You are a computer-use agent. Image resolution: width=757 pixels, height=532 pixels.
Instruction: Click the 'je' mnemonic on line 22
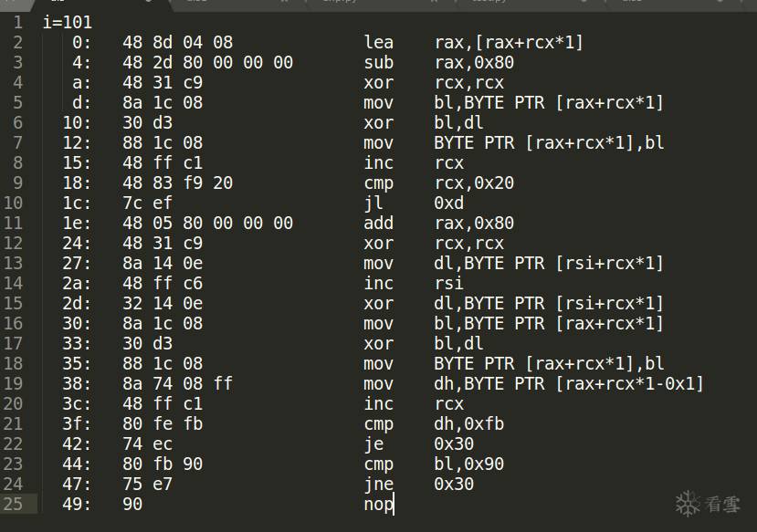[x=373, y=443]
